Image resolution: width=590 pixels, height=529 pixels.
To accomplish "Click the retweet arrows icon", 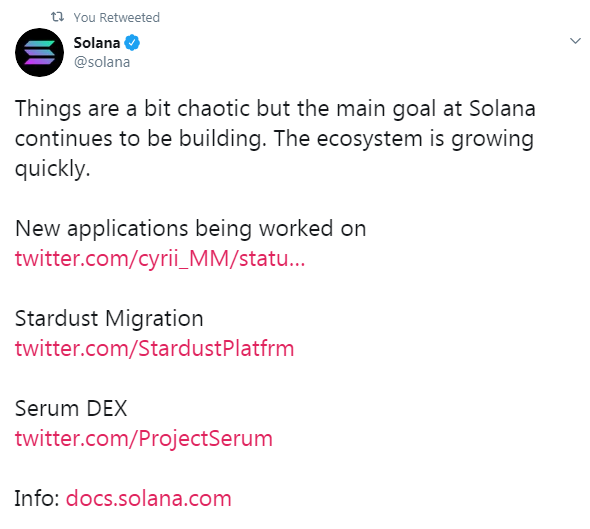I will click(58, 17).
